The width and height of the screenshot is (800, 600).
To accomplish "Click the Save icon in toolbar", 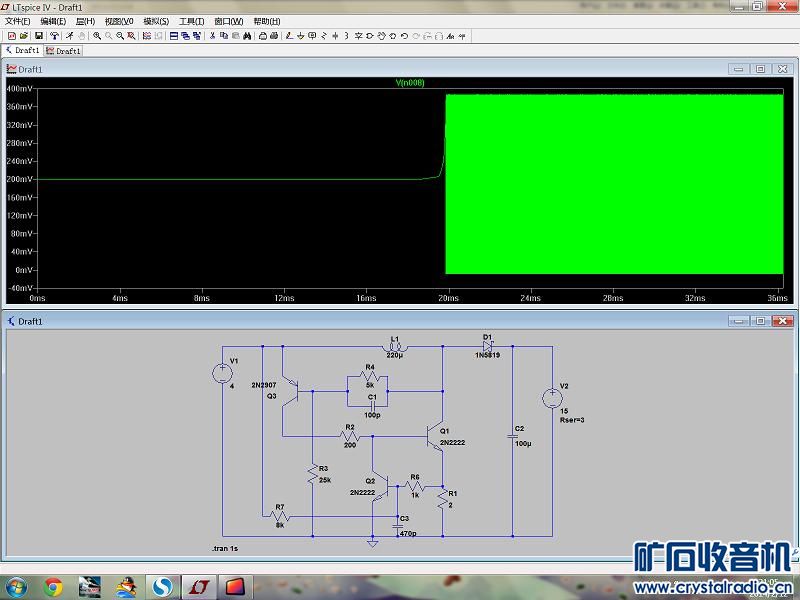I will (38, 36).
